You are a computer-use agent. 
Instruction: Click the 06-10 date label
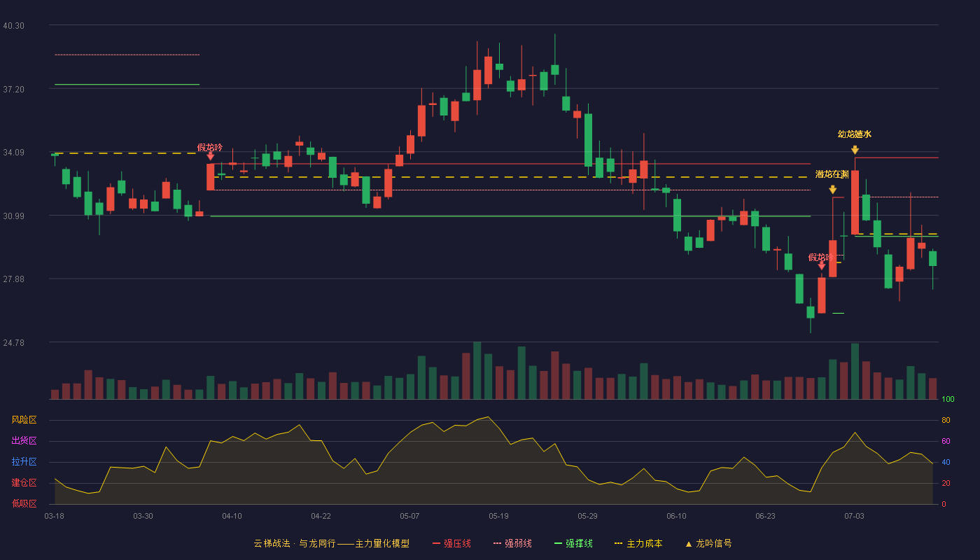click(x=676, y=516)
